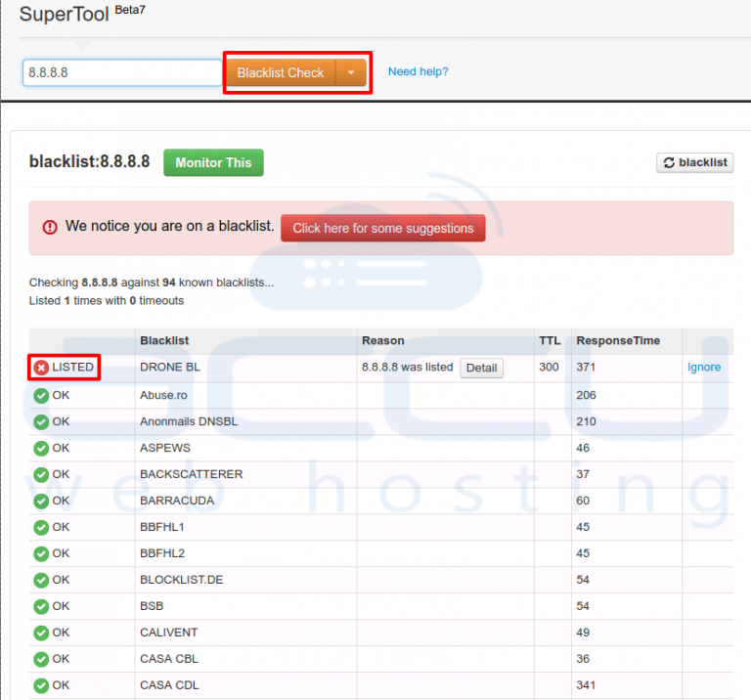
Task: Click the green checkmark icon for BLOCKLIST.DE
Action: point(41,580)
